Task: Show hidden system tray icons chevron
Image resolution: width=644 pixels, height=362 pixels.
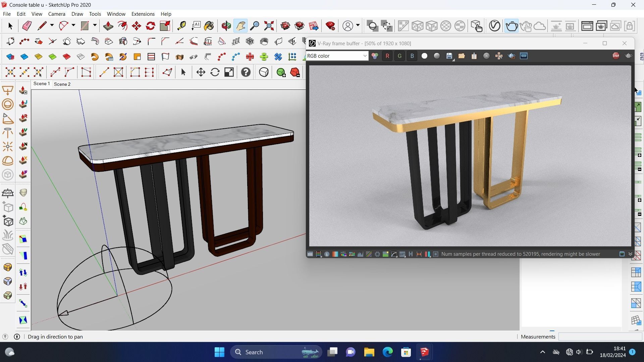Action: (542, 352)
